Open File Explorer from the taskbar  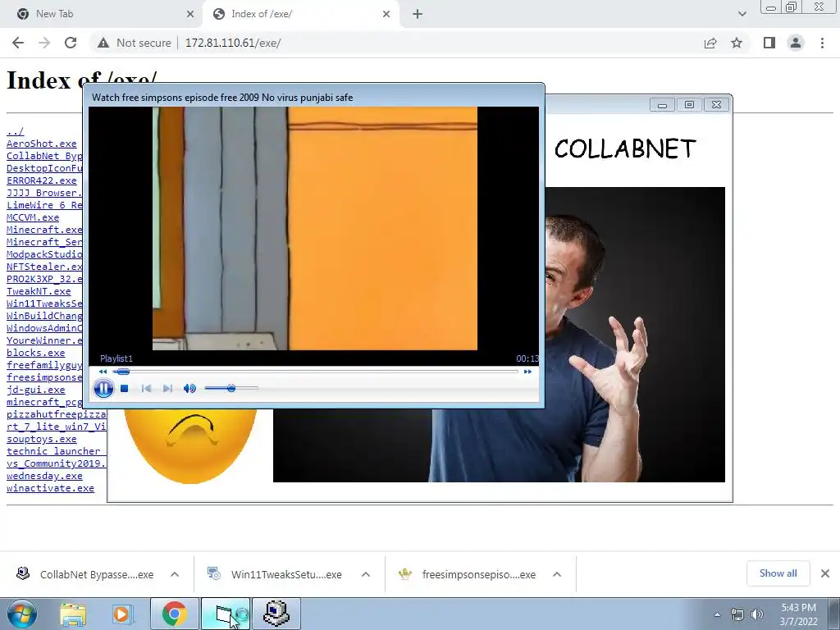(73, 614)
